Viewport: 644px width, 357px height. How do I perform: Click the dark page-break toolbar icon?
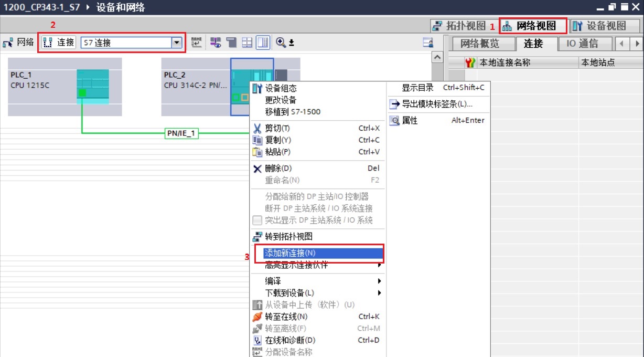point(231,43)
